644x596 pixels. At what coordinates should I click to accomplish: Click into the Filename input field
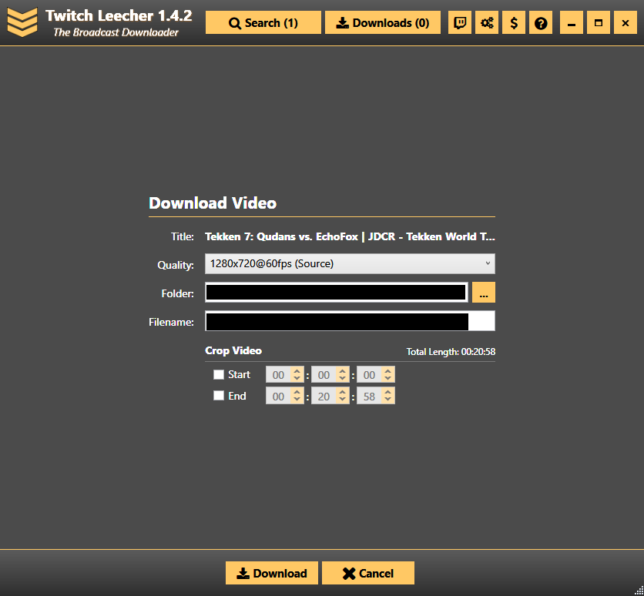tap(349, 321)
